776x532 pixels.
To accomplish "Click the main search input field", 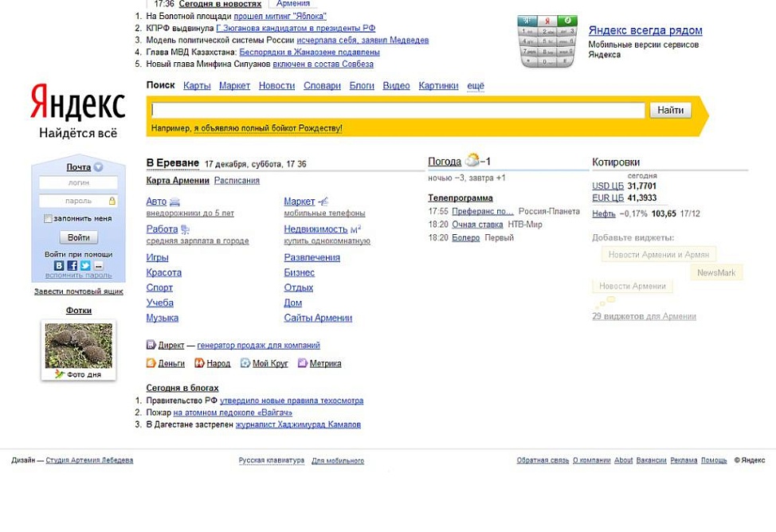I will [x=398, y=111].
